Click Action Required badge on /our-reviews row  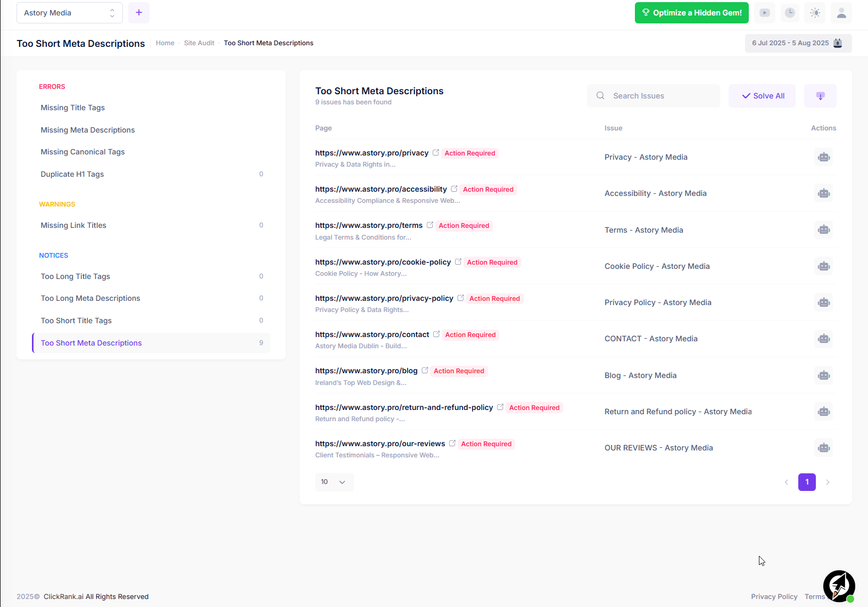tap(486, 444)
